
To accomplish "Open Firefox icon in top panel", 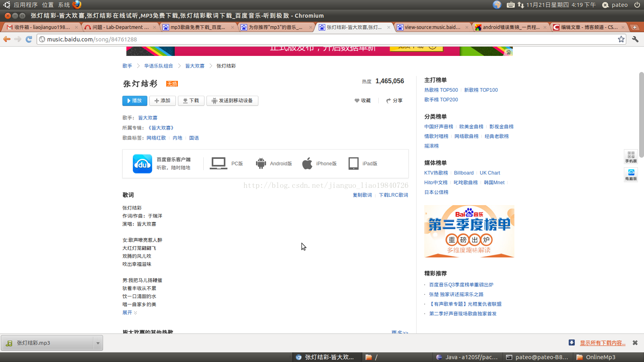I will tap(77, 4).
